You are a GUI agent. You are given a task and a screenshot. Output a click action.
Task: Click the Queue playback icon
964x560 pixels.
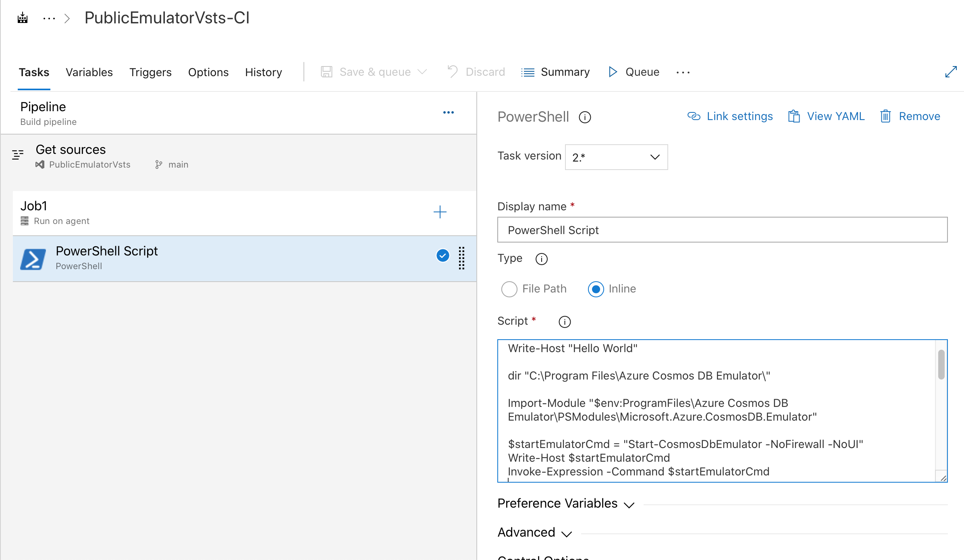[611, 71]
